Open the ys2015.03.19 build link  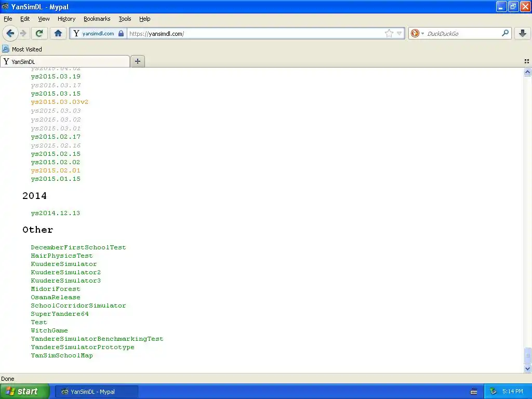pyautogui.click(x=56, y=76)
